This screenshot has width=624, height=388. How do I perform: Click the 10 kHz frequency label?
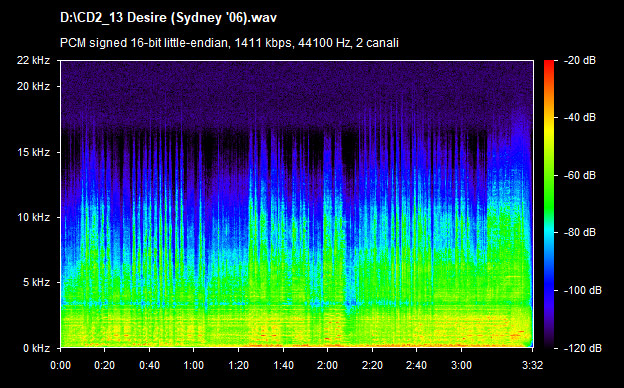tap(33, 217)
